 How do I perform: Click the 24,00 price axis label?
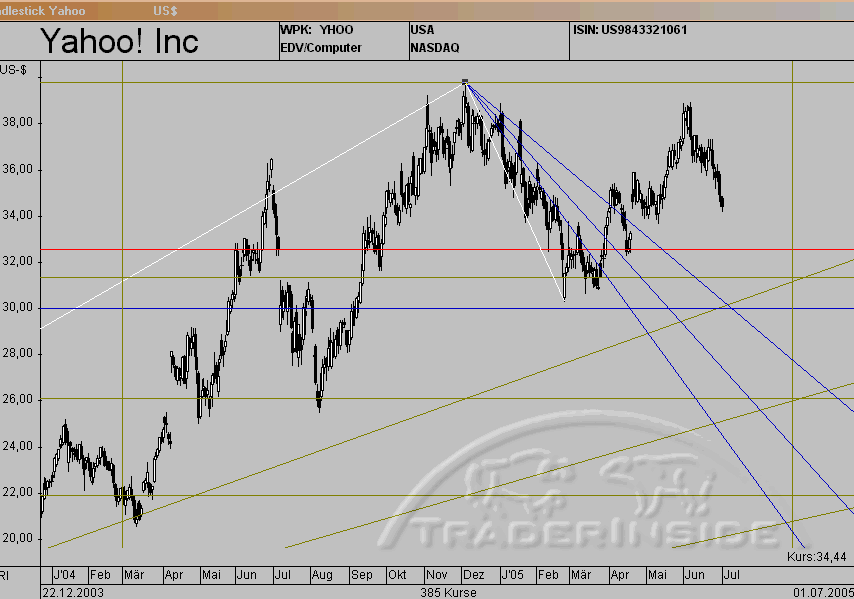pyautogui.click(x=17, y=446)
